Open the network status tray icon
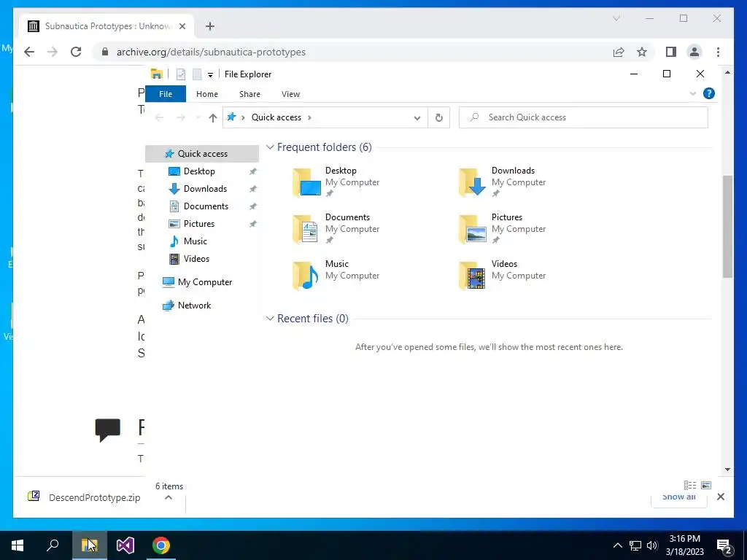 coord(635,545)
